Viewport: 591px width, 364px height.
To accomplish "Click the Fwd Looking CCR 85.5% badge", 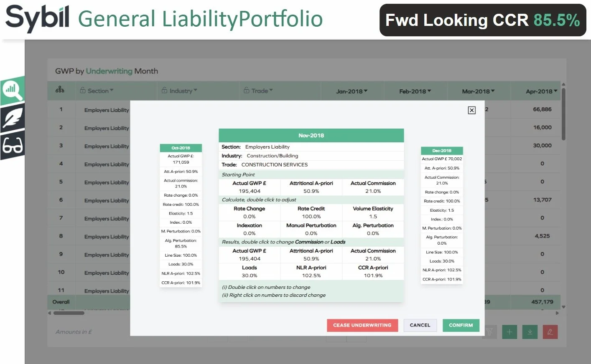I will coord(483,20).
